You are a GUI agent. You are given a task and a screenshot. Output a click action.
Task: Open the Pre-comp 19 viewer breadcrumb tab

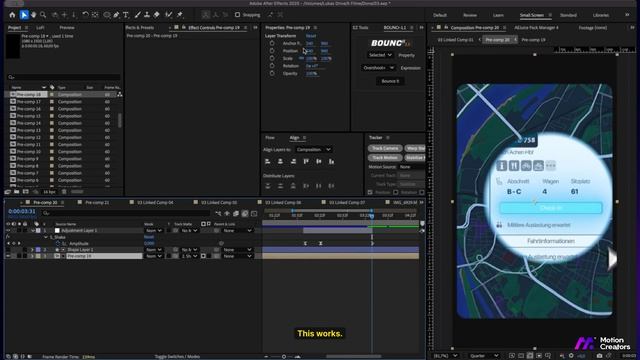(x=533, y=40)
